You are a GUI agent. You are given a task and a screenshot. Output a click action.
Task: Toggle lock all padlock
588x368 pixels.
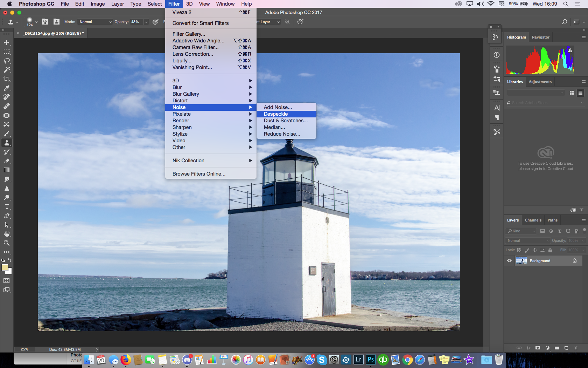tap(550, 250)
